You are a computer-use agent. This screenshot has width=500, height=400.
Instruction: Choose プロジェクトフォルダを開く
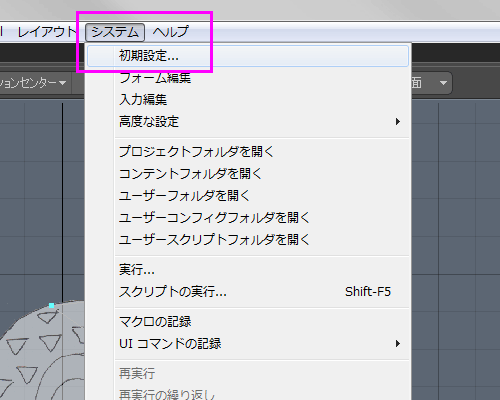[248, 152]
